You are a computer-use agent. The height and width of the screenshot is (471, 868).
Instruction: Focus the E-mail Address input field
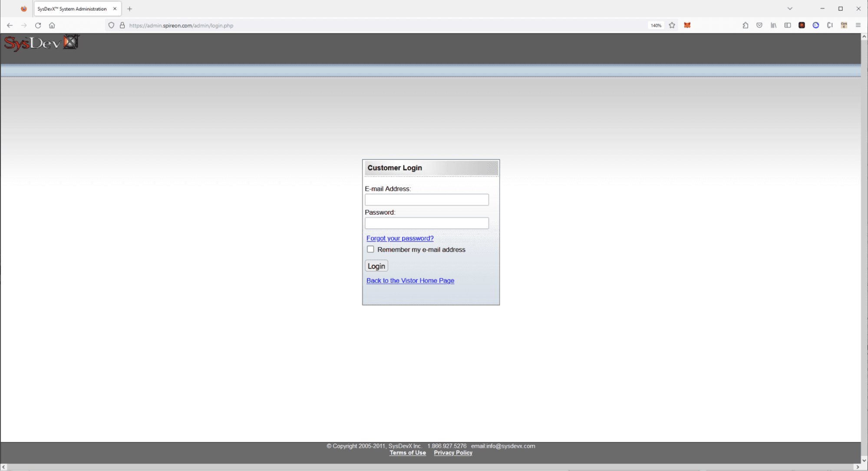click(x=426, y=200)
